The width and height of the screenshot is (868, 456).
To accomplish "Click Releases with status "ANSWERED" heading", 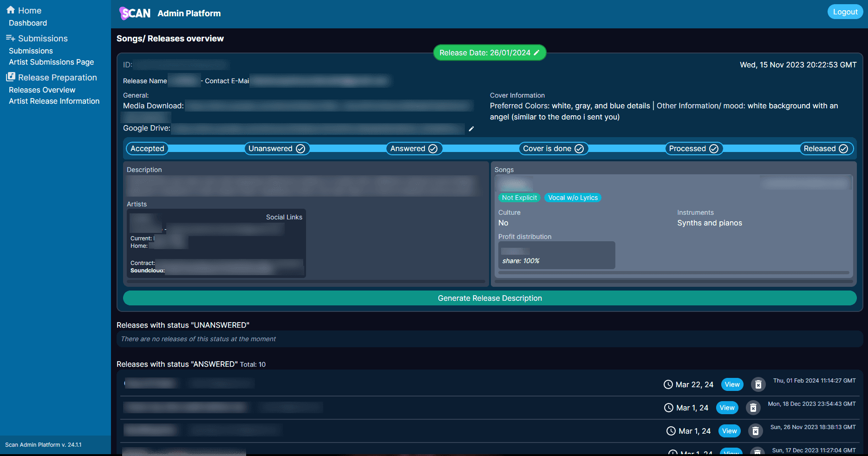I will (x=177, y=364).
